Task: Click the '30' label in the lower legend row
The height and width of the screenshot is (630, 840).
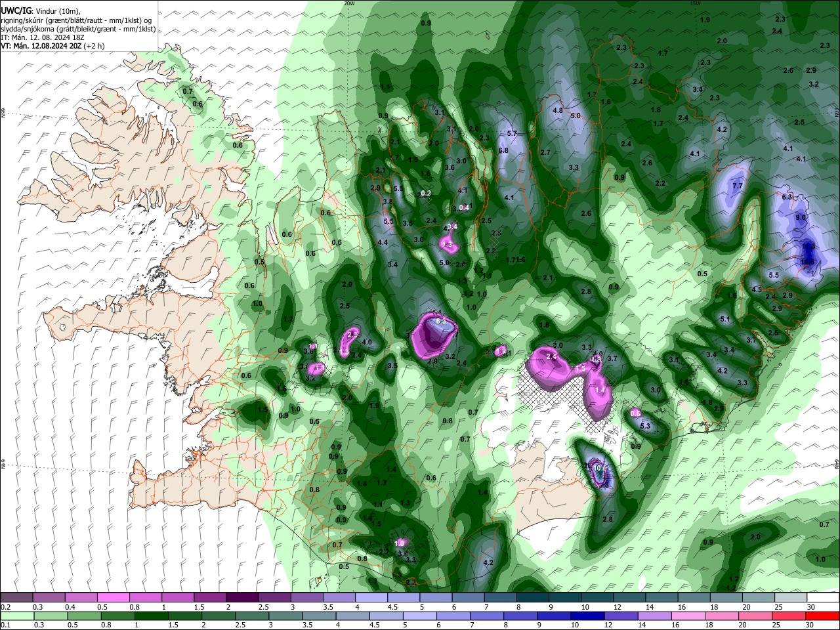Action: [811, 625]
